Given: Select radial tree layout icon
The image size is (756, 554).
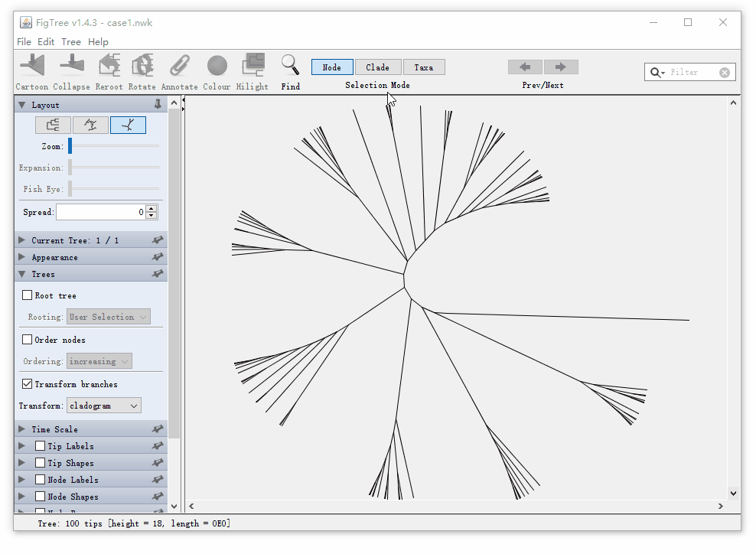Looking at the screenshot, I should coord(128,125).
